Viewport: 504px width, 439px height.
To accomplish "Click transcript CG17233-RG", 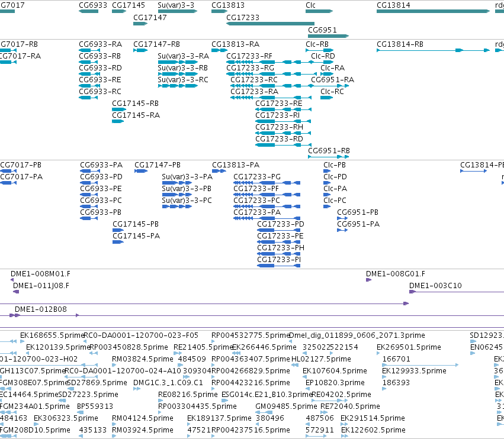I will point(250,68).
